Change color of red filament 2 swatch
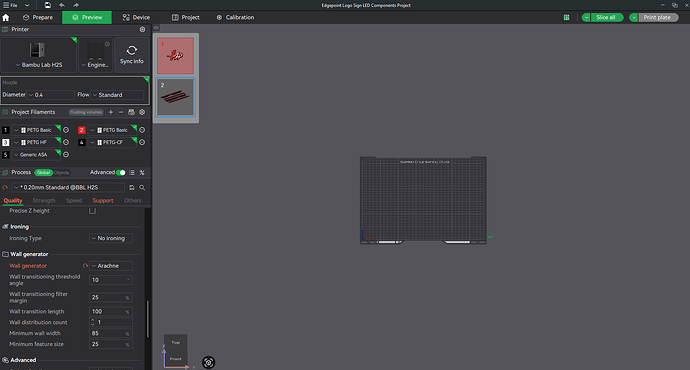The image size is (690, 370). pyautogui.click(x=81, y=130)
